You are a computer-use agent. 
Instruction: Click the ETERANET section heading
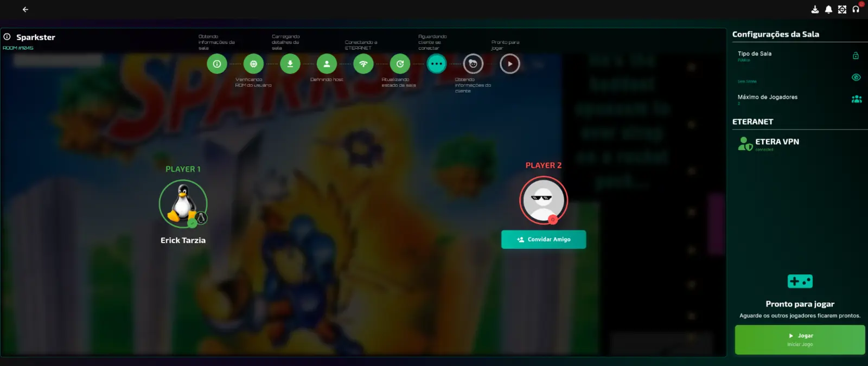point(752,121)
